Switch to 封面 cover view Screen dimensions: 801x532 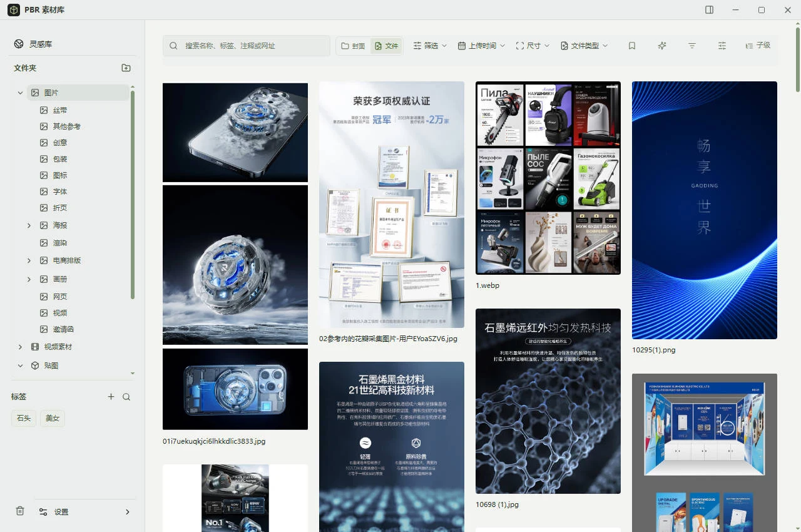[x=353, y=46]
